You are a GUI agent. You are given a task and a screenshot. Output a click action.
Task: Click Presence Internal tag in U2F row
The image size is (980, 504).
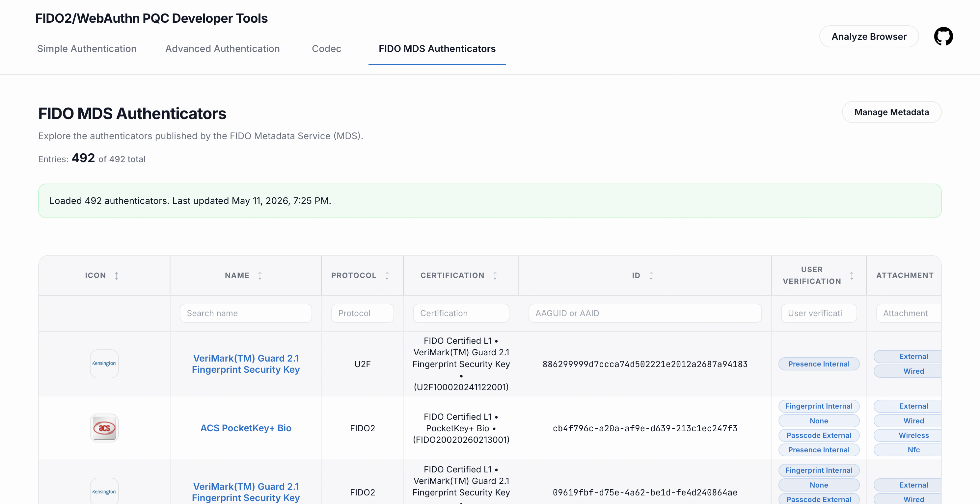click(819, 364)
